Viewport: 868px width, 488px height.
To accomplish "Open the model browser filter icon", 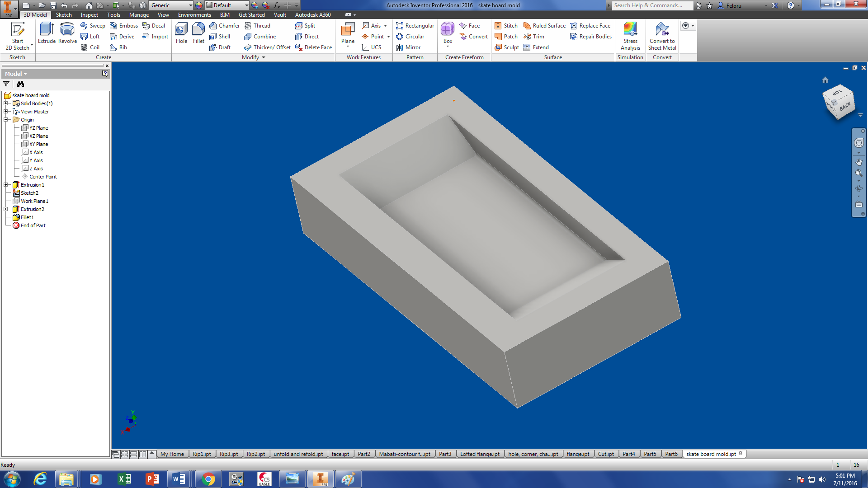I will point(6,84).
